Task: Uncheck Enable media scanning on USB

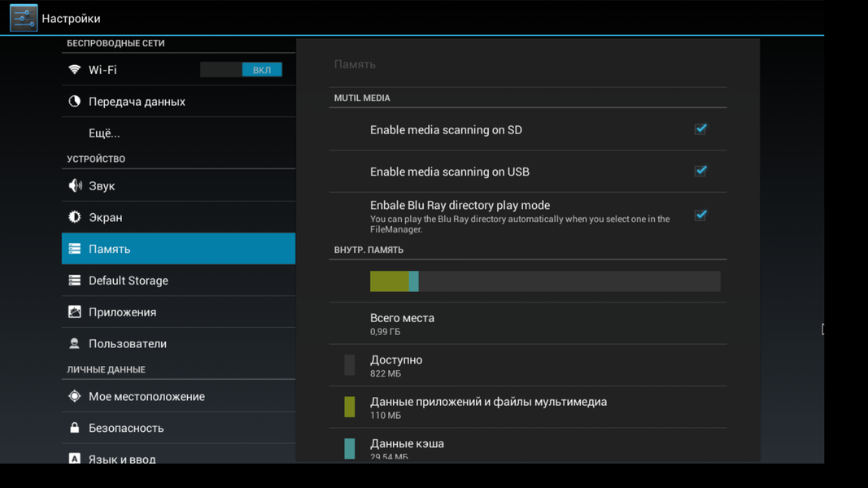Action: tap(700, 171)
